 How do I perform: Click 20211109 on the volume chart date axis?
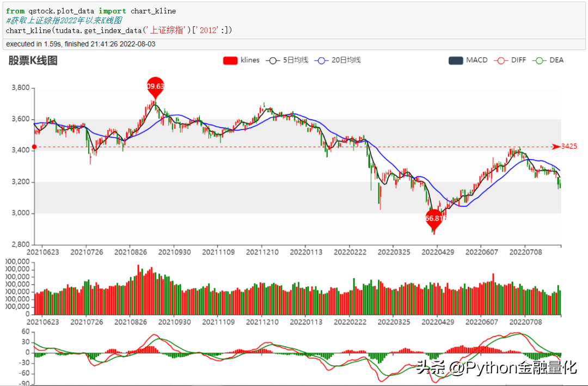[218, 322]
